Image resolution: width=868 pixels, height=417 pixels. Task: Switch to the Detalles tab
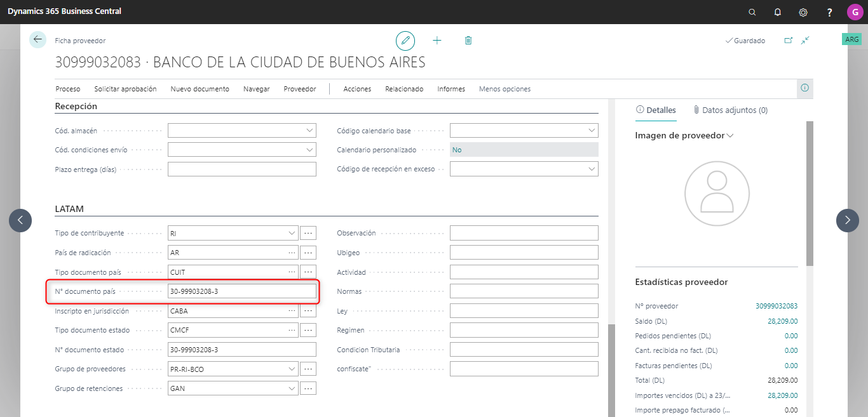[x=656, y=110]
